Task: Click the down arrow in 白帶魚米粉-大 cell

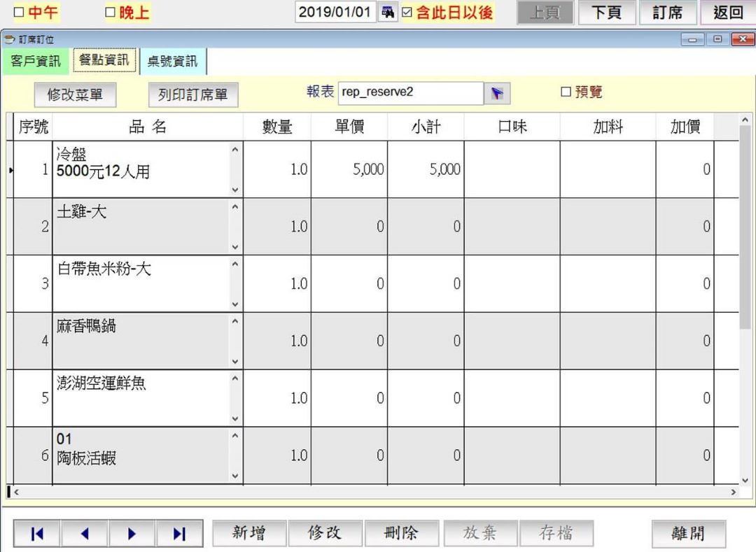Action: tap(235, 304)
